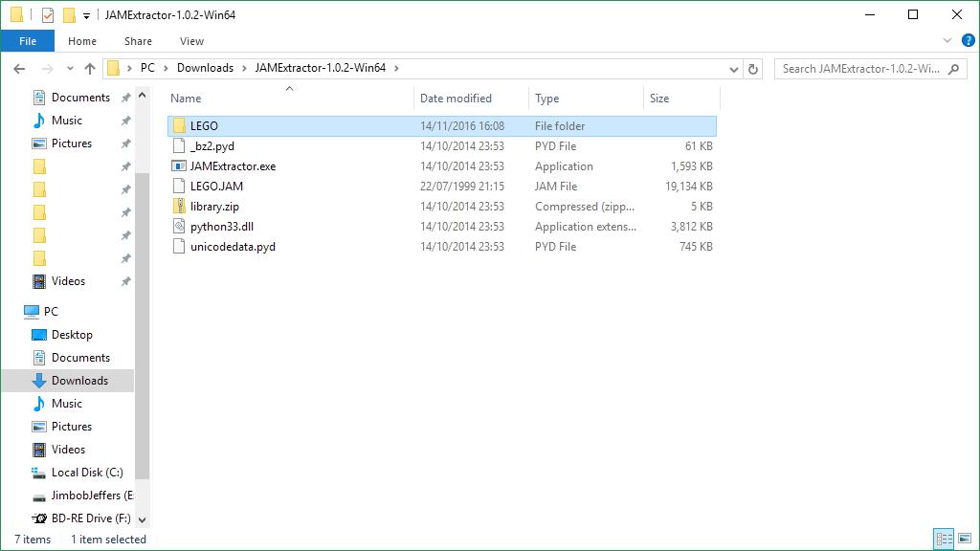Click 19,134 KB size of LEGO.JAM
This screenshot has height=551, width=980.
click(x=689, y=187)
